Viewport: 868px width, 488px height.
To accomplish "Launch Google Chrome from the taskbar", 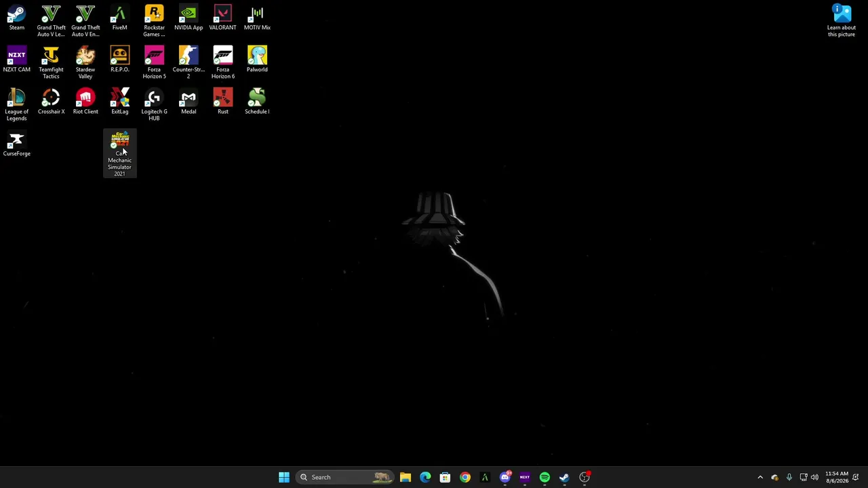I will pos(465,477).
